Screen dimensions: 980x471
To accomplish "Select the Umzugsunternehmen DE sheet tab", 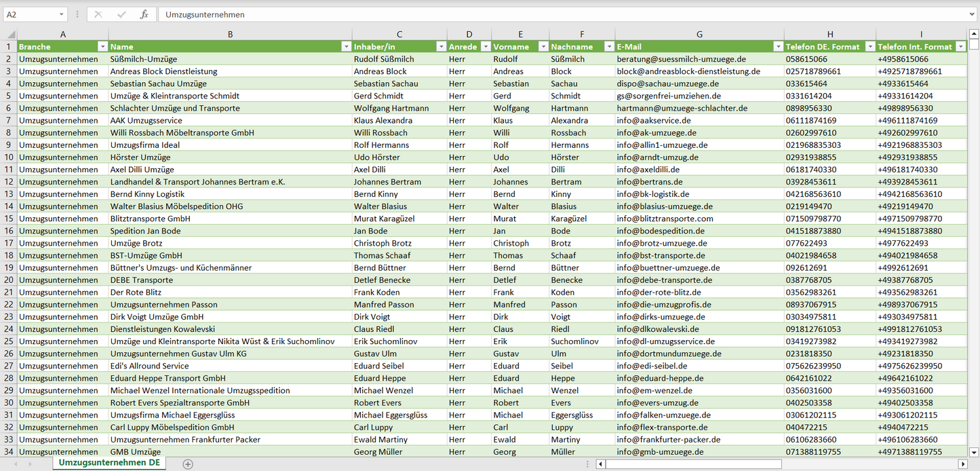I will click(x=109, y=463).
